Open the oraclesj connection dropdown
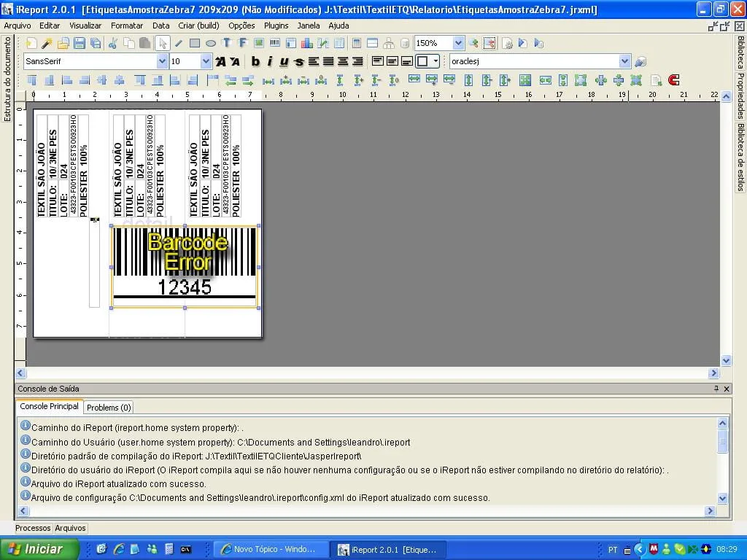The image size is (747, 560). (x=624, y=62)
